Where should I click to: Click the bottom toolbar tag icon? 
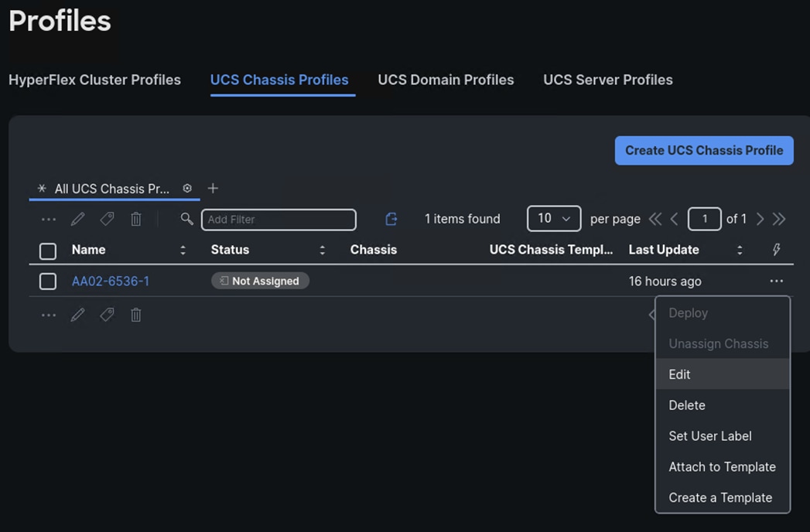pyautogui.click(x=107, y=315)
